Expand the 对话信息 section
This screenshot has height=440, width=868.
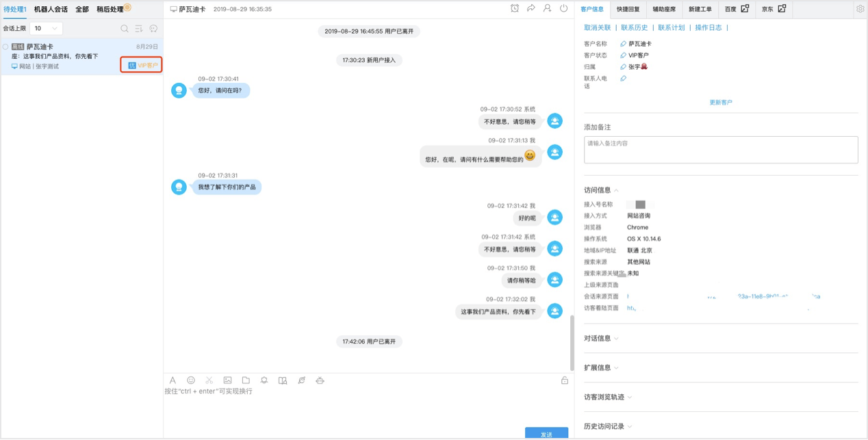pos(601,338)
